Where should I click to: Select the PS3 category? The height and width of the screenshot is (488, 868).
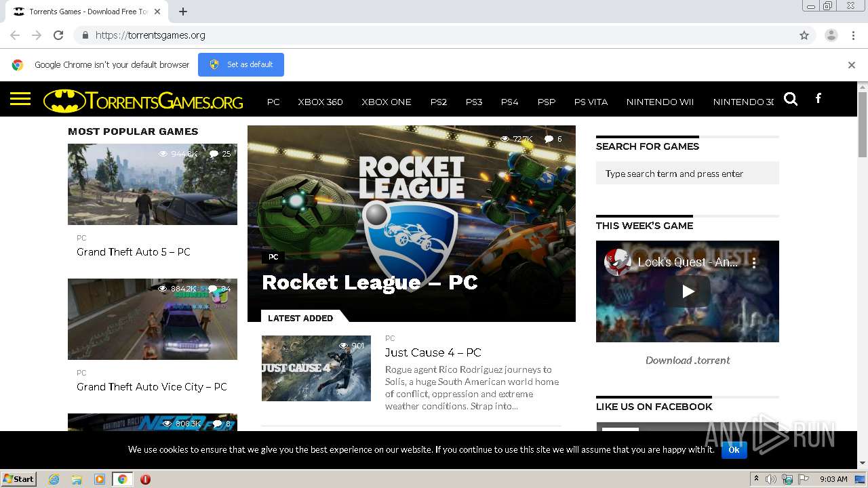coord(474,102)
